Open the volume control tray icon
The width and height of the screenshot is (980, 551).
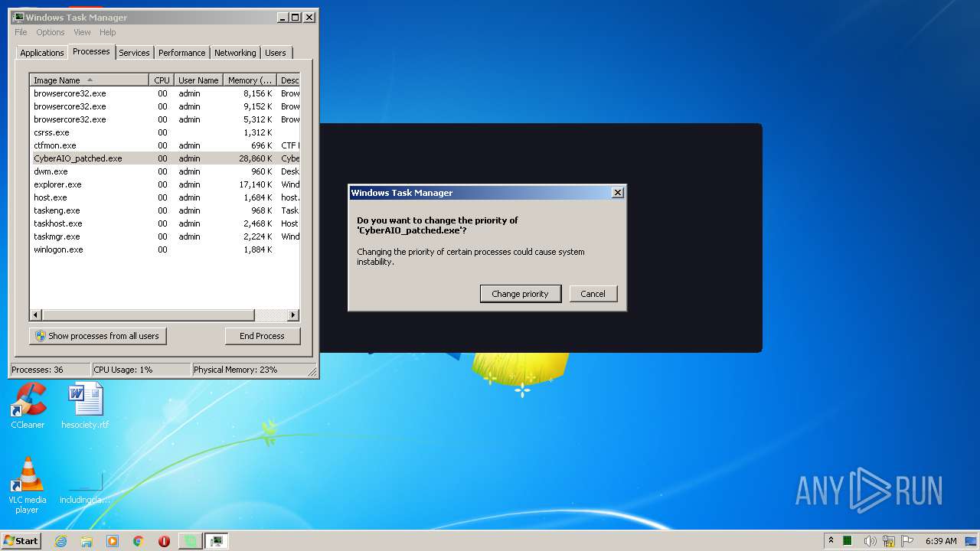(x=871, y=541)
